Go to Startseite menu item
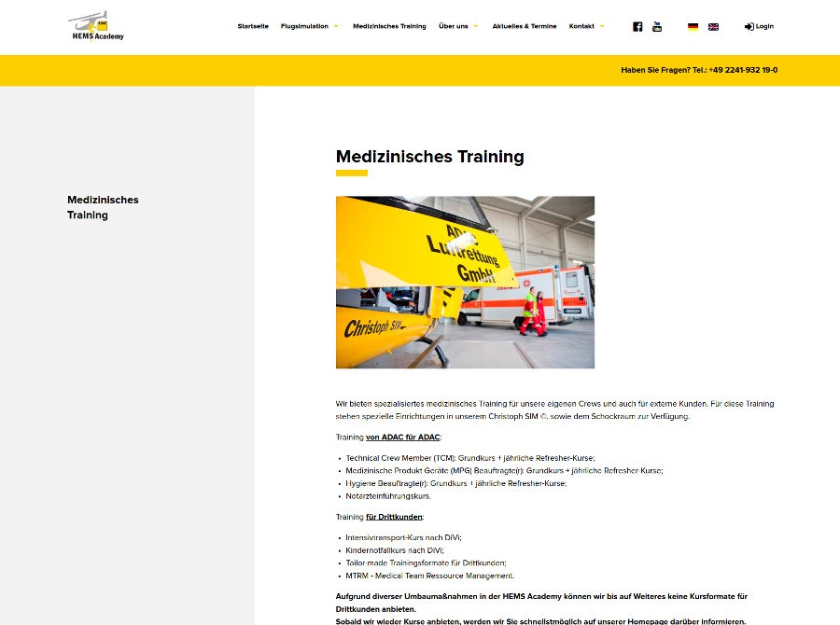Screen dimensions: 840x625 tap(253, 26)
